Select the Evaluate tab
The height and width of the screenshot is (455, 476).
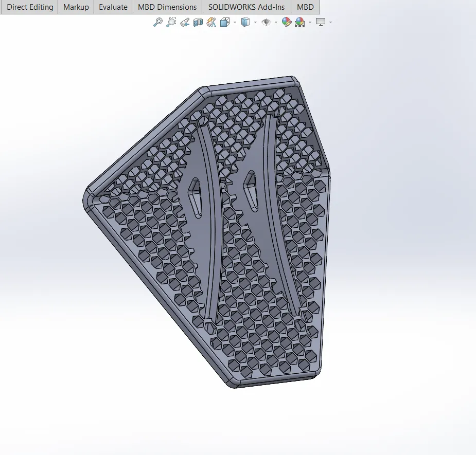coord(113,7)
